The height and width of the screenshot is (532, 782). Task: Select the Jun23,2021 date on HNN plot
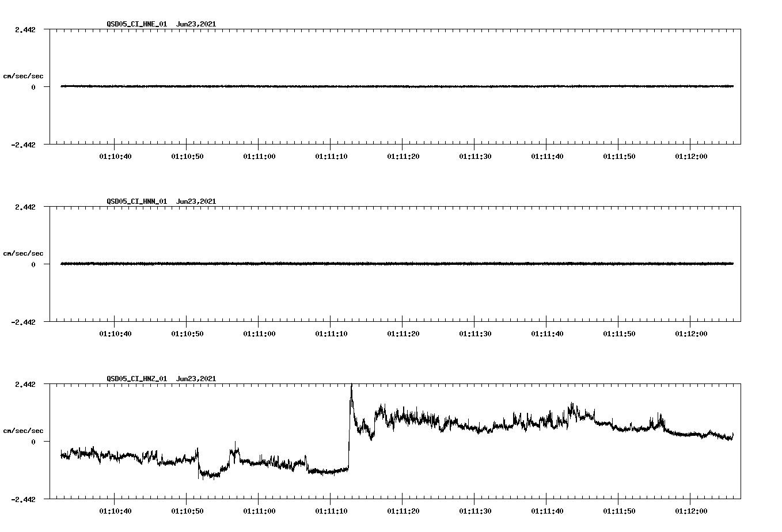pos(196,202)
